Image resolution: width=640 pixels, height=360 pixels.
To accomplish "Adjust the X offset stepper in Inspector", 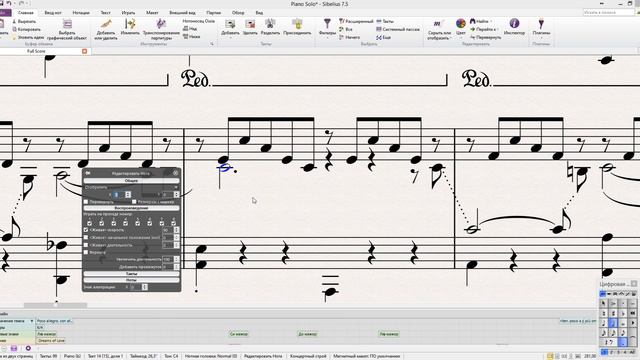I will coord(128,194).
